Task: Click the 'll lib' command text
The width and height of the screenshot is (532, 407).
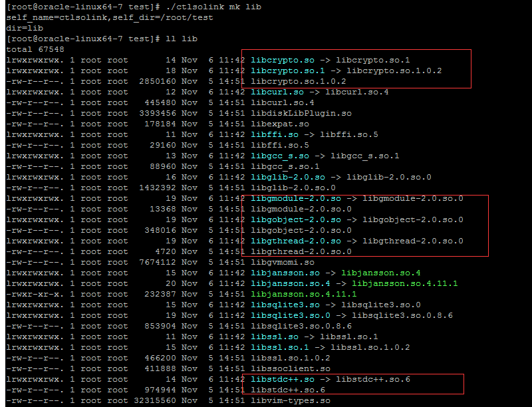Action: pyautogui.click(x=182, y=39)
